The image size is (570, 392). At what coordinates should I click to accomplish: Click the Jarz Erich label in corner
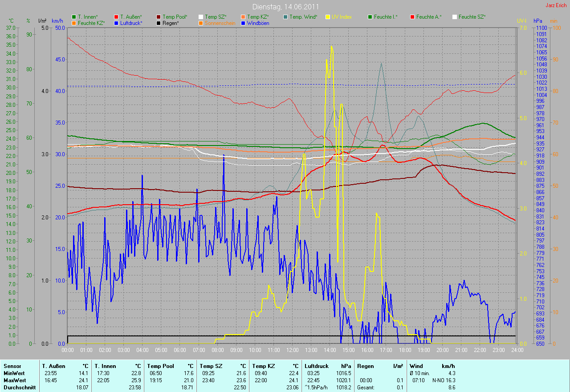557,5
